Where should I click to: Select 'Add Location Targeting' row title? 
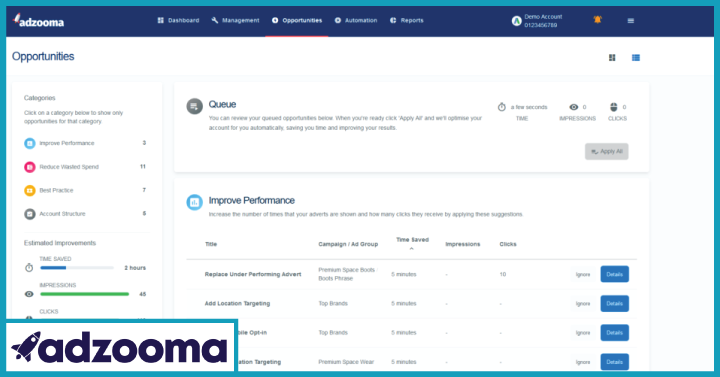pyautogui.click(x=237, y=304)
